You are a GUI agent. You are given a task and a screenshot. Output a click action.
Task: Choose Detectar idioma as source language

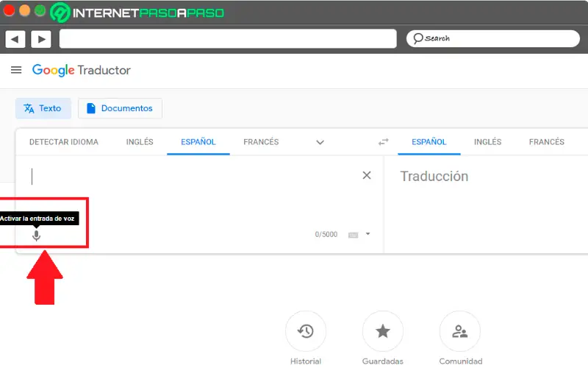[x=64, y=142]
